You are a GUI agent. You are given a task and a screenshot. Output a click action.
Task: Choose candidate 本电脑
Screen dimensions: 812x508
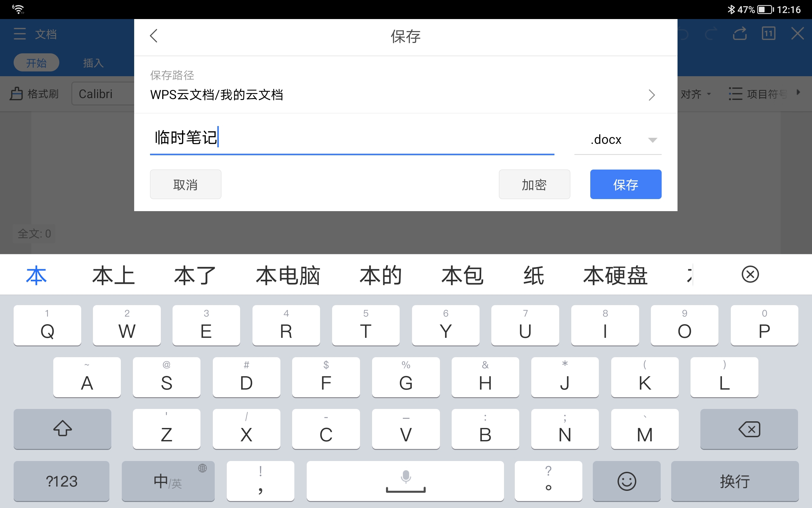tap(288, 275)
